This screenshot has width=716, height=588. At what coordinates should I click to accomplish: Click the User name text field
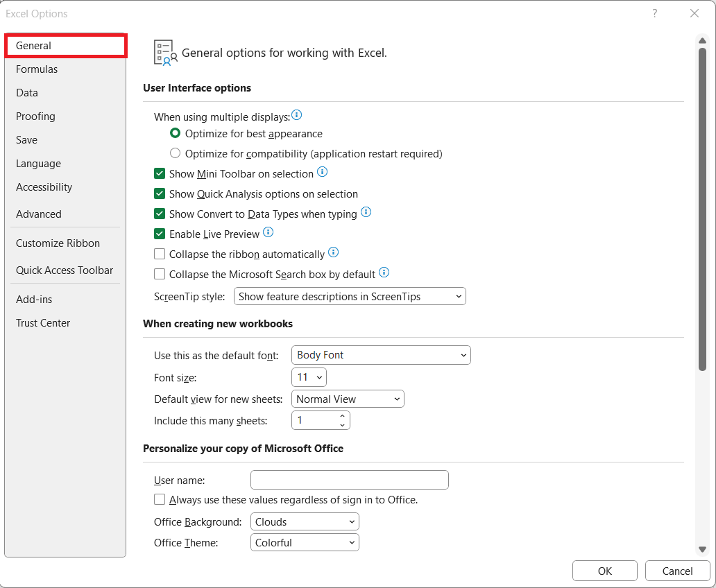pos(350,480)
